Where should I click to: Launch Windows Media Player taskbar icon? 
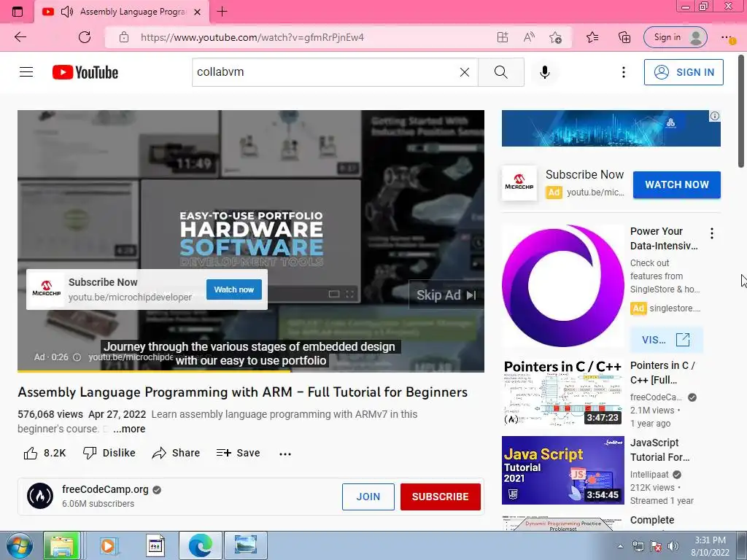coord(108,545)
